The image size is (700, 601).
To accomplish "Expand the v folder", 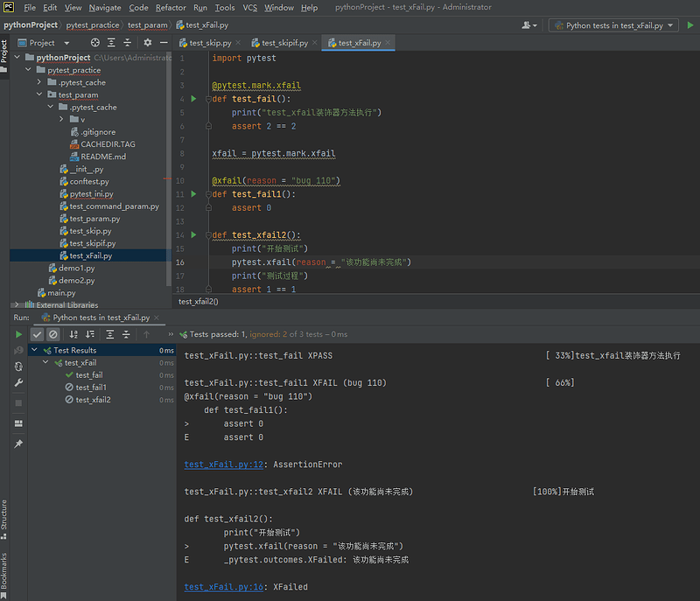I will 61,119.
